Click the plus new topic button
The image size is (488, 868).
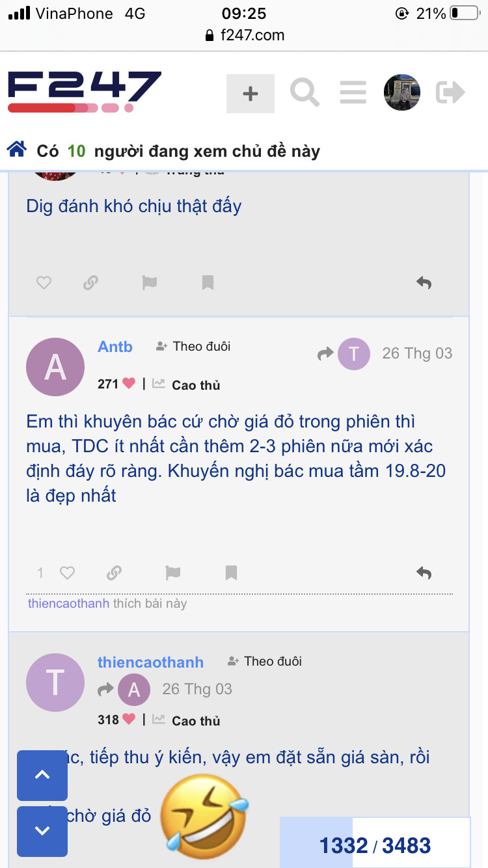pos(251,94)
